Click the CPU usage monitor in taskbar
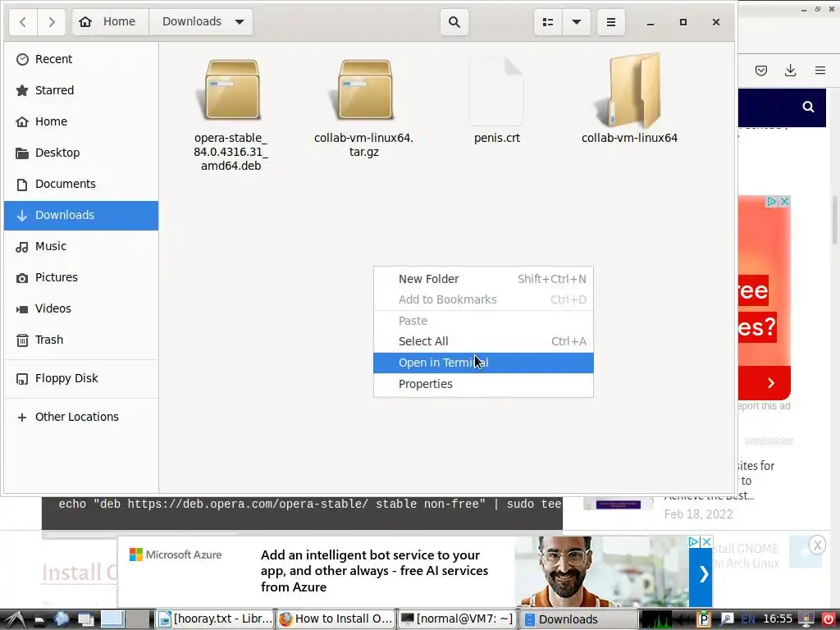 pos(657,619)
